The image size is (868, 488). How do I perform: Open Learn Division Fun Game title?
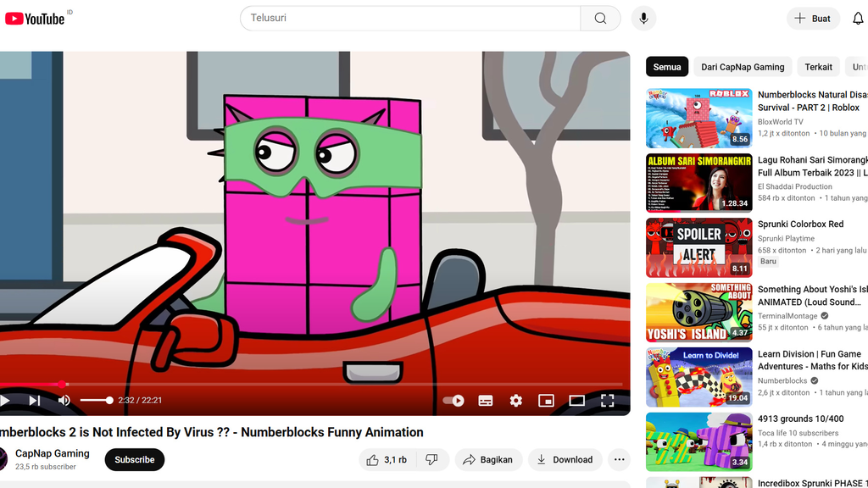point(813,360)
